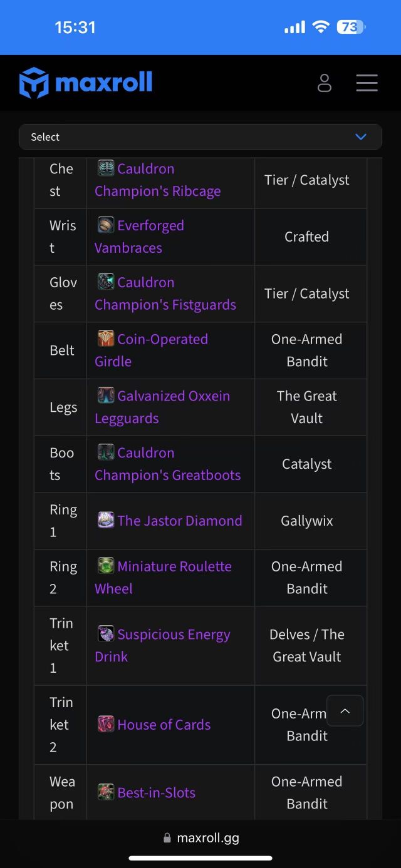Screen dimensions: 401x868
Task: Open Cauldron Champion's Greatboots link
Action: click(x=167, y=464)
